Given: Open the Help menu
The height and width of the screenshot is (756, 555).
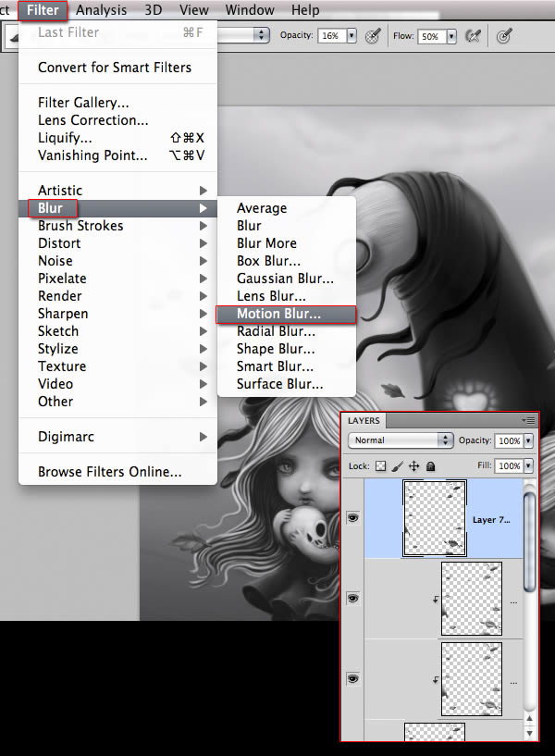Looking at the screenshot, I should click(305, 10).
